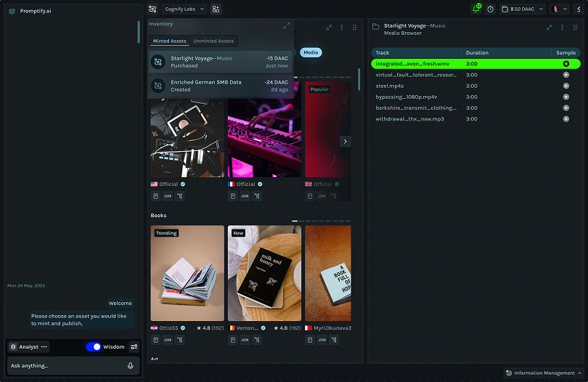Open the document icon under the Vernon book
Image resolution: width=588 pixels, height=382 pixels.
pyautogui.click(x=233, y=340)
